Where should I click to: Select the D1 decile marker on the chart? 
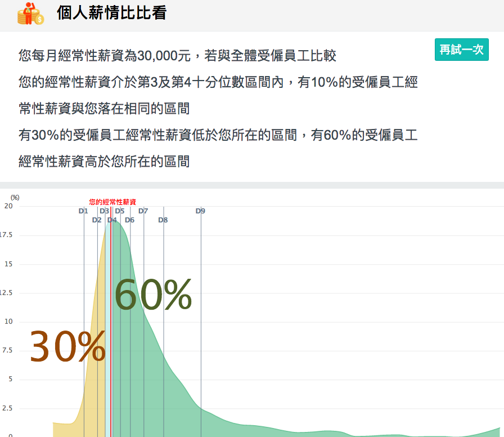tap(83, 211)
